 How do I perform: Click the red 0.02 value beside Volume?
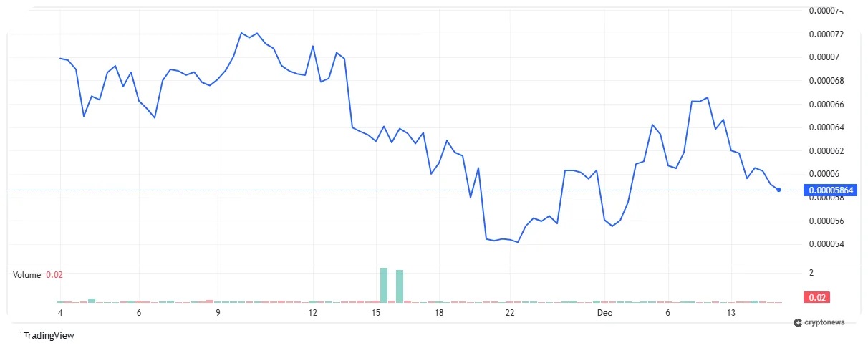pos(54,275)
